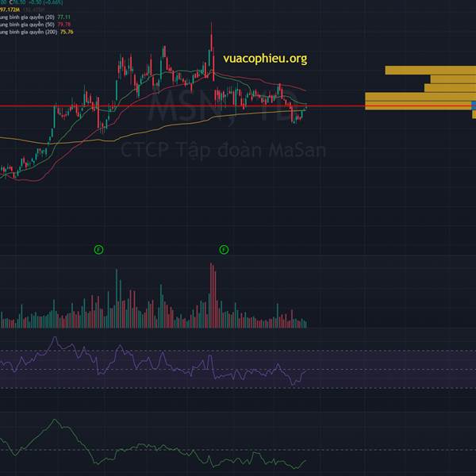Image resolution: width=476 pixels, height=476 pixels.
Task: Select the tallest red volume bar
Action: [x=211, y=295]
